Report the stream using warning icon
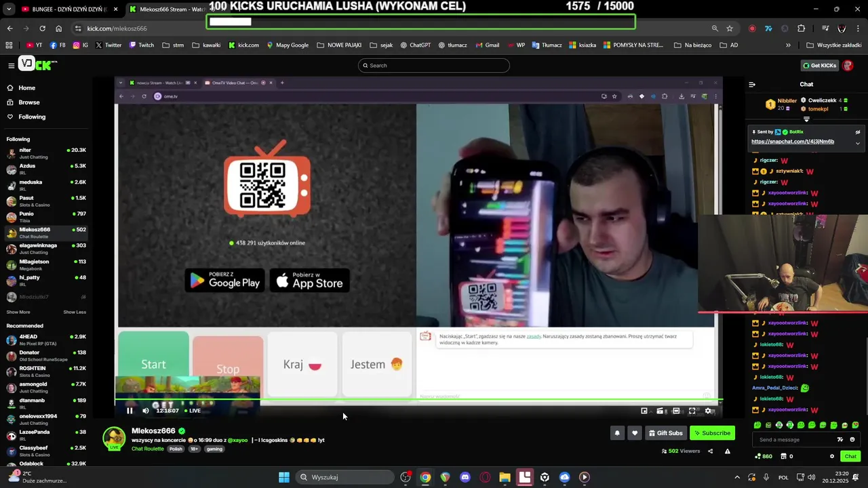This screenshot has height=488, width=868. point(727,451)
